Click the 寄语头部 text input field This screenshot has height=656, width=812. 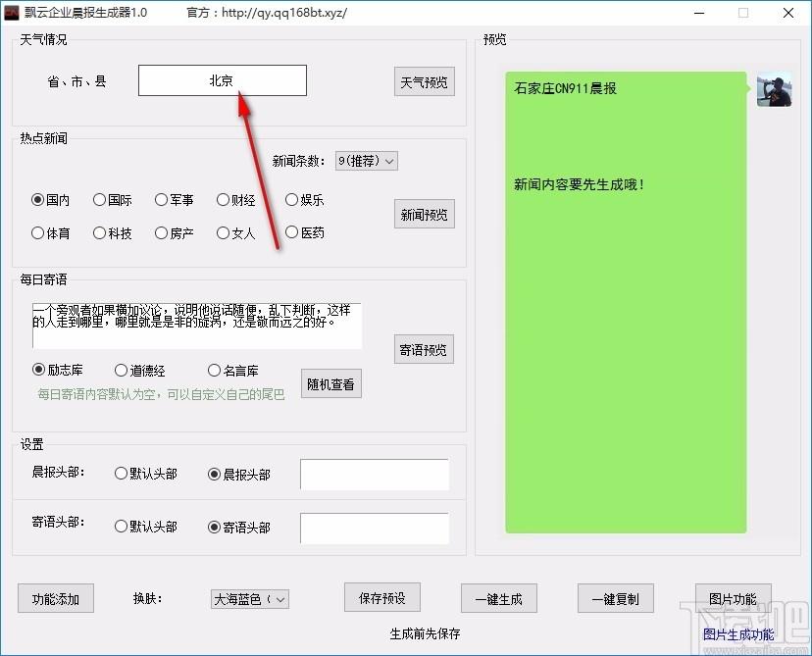click(x=375, y=529)
